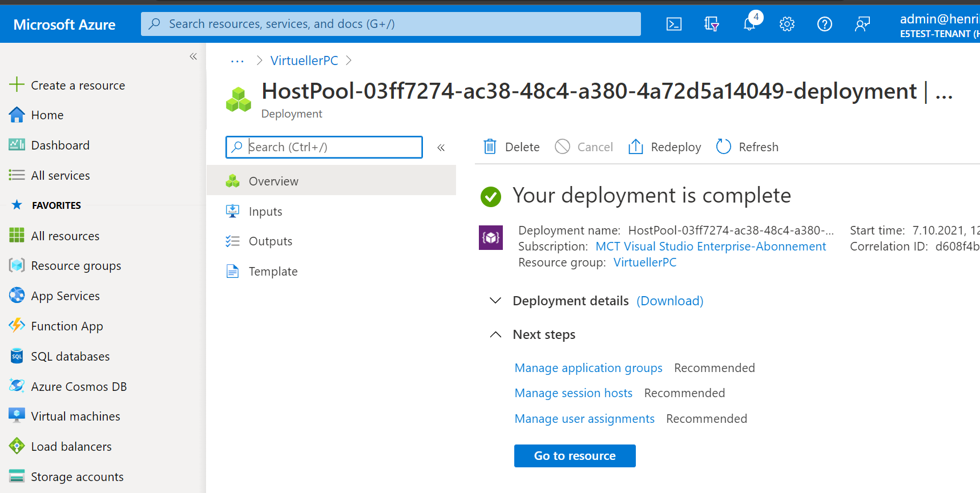
Task: Open the notifications bell
Action: 749,24
